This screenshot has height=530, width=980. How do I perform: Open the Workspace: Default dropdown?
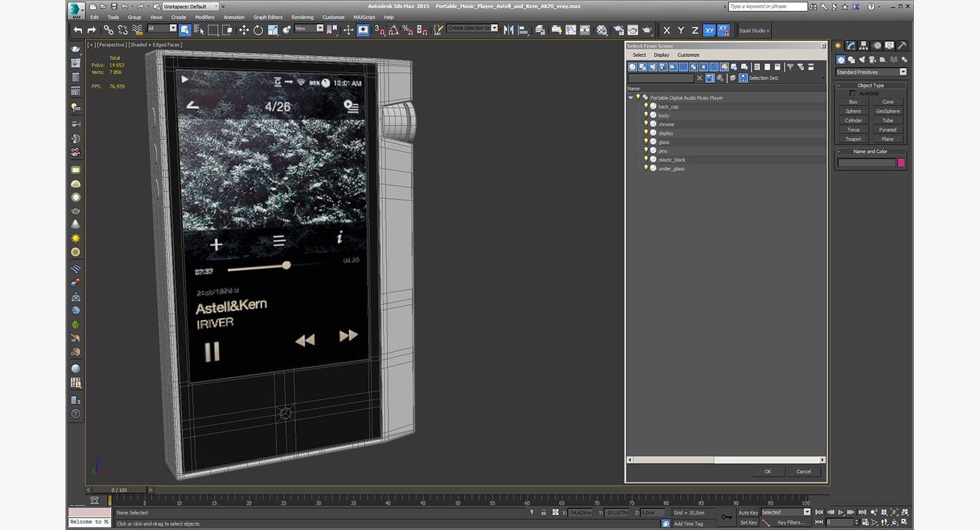pyautogui.click(x=191, y=7)
